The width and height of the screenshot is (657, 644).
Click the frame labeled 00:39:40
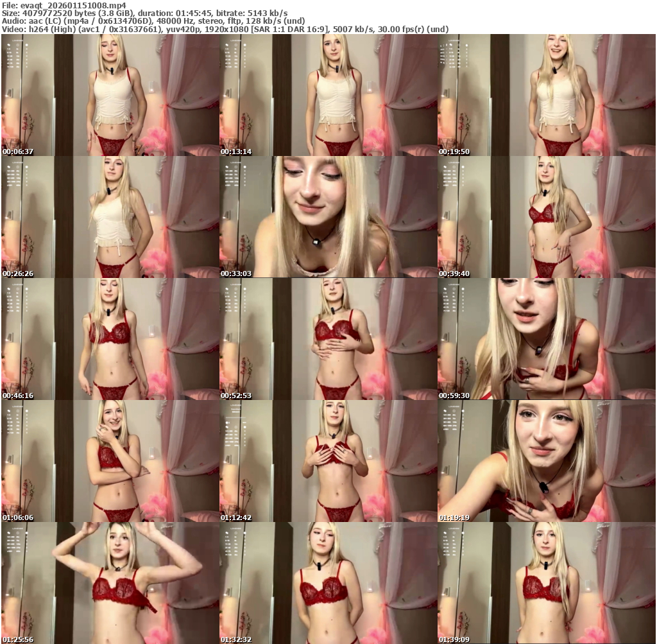(547, 217)
